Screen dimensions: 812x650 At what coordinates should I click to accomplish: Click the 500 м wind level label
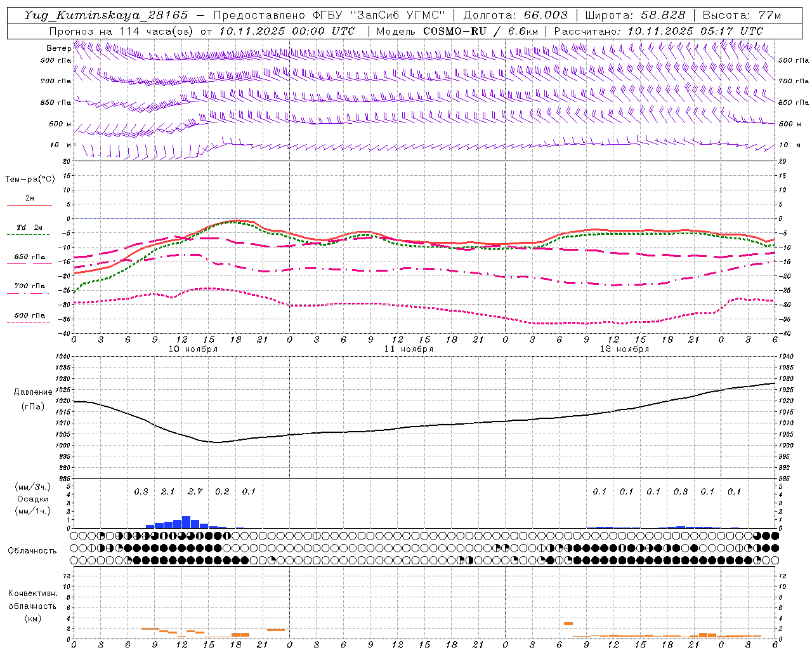pos(60,124)
